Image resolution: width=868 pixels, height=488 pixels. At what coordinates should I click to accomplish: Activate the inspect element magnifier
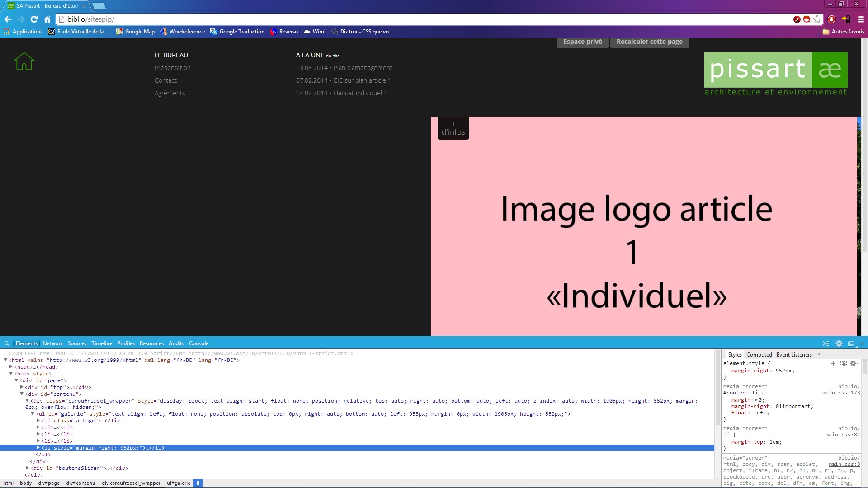(x=7, y=343)
